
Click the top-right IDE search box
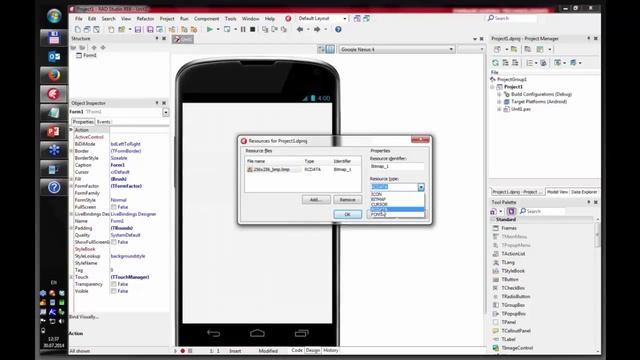(x=512, y=18)
